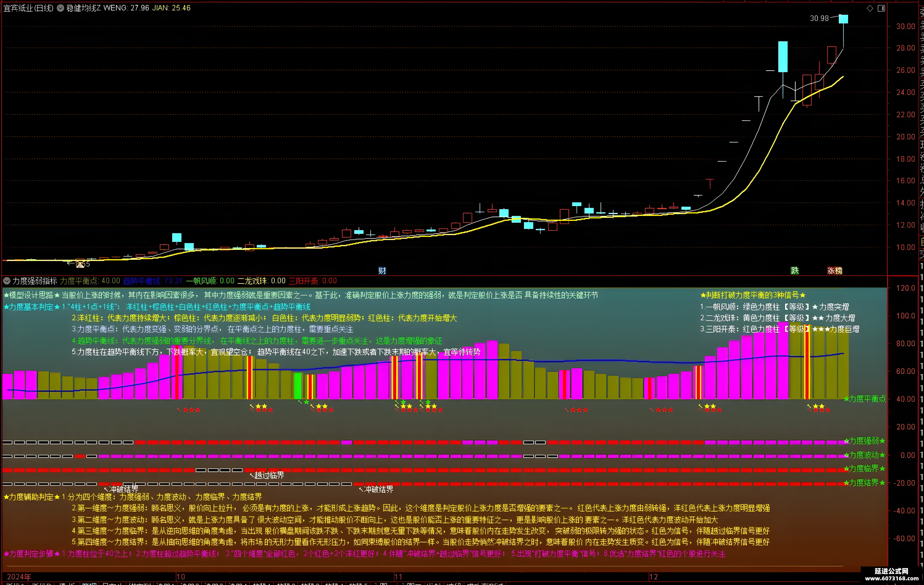Open the dropdown beside 稳健均线Z indicator
Screen dimensions: 924x585
(x=60, y=8)
